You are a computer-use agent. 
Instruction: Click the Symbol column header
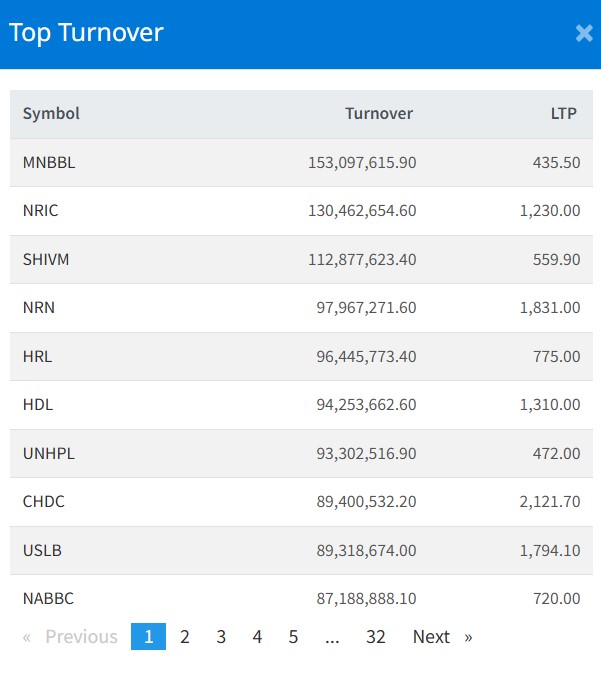pos(51,114)
